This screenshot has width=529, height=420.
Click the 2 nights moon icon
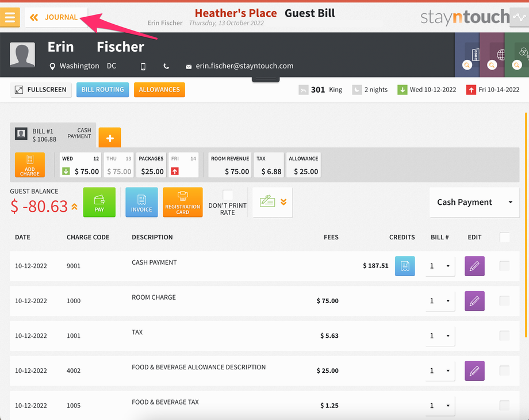357,90
